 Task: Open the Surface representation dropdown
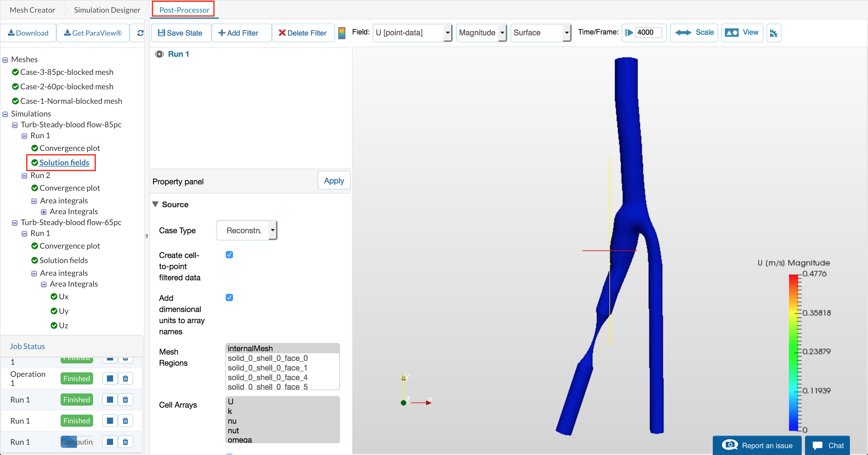pyautogui.click(x=540, y=33)
